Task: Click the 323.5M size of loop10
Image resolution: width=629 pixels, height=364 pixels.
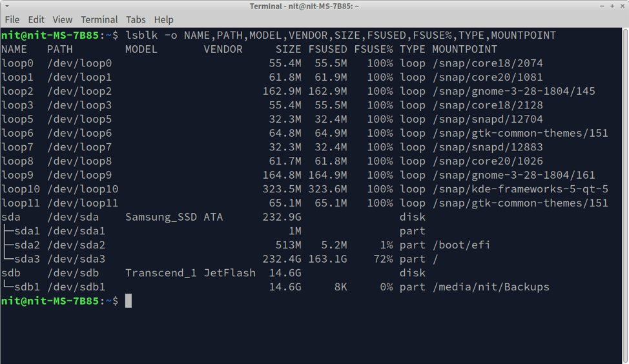Action: click(282, 189)
